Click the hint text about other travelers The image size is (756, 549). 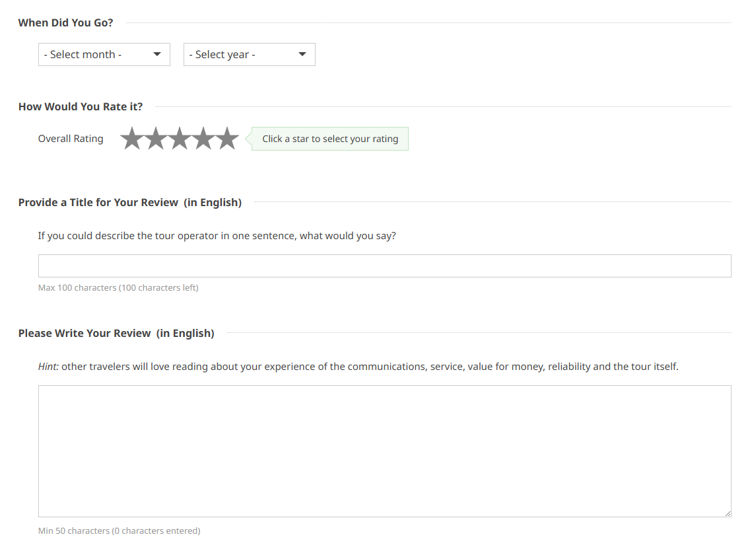coord(358,367)
